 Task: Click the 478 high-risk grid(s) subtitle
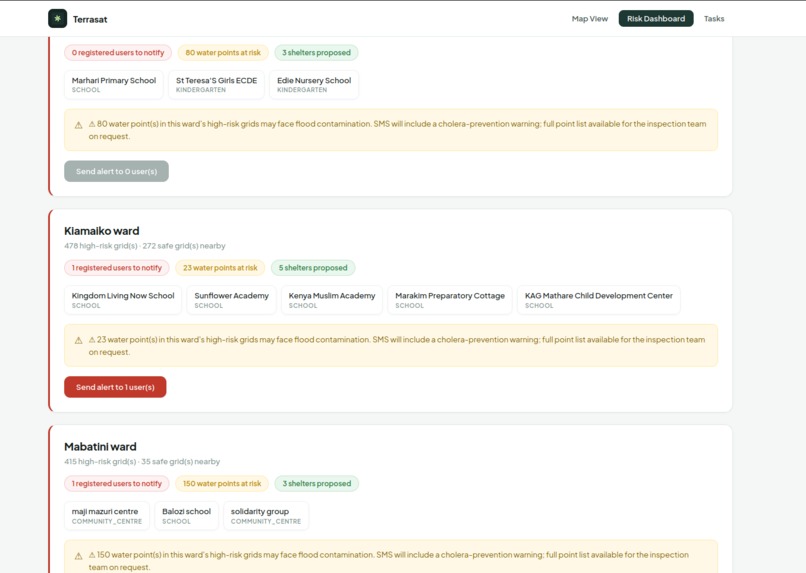click(145, 246)
